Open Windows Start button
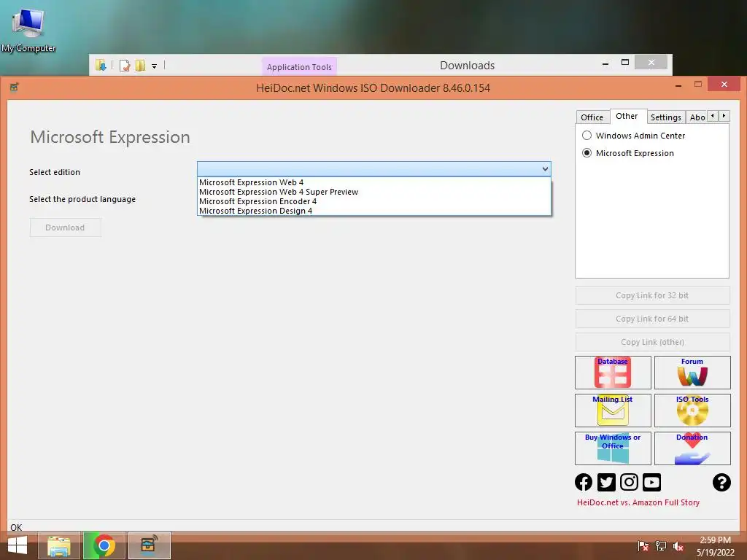 18,545
